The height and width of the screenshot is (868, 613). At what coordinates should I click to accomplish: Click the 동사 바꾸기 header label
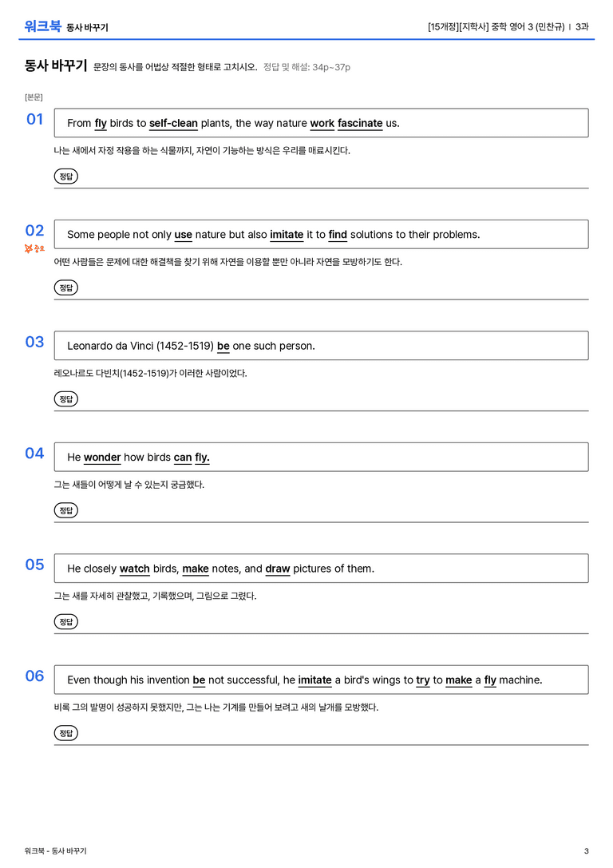87,27
